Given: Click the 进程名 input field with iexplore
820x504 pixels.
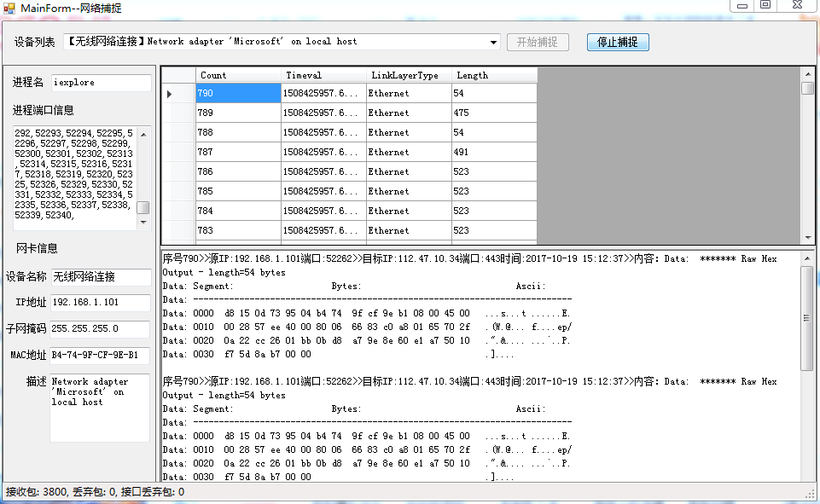Looking at the screenshot, I should pyautogui.click(x=101, y=83).
